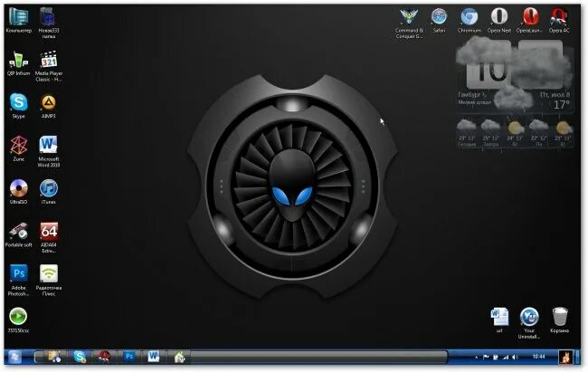
Task: Click the Windows Start button
Action: coord(14,357)
